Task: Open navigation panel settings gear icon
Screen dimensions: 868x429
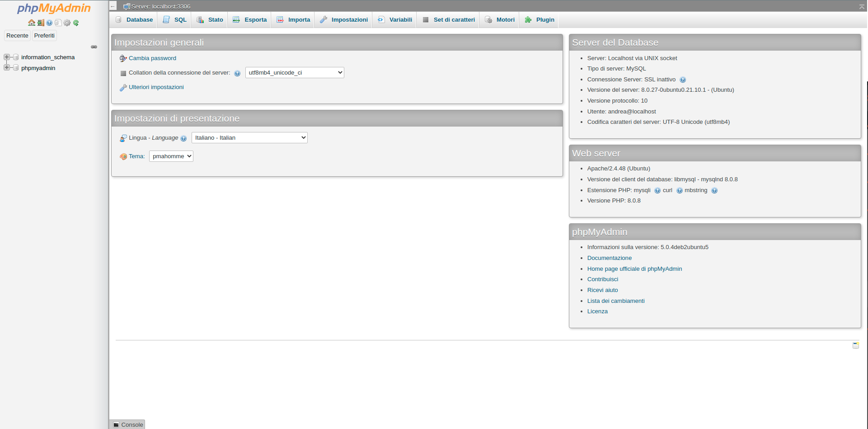Action: pyautogui.click(x=67, y=23)
